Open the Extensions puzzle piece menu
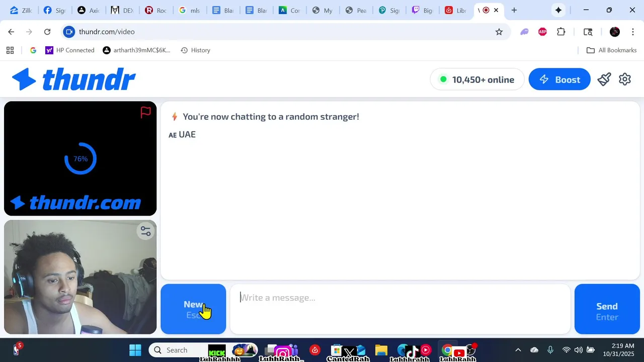This screenshot has height=362, width=644. click(561, 32)
